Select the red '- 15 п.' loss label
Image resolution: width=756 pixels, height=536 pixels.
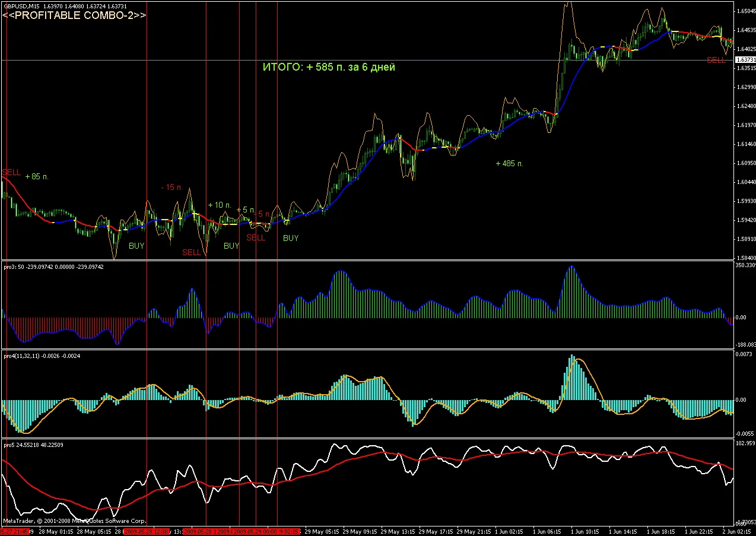(x=171, y=187)
